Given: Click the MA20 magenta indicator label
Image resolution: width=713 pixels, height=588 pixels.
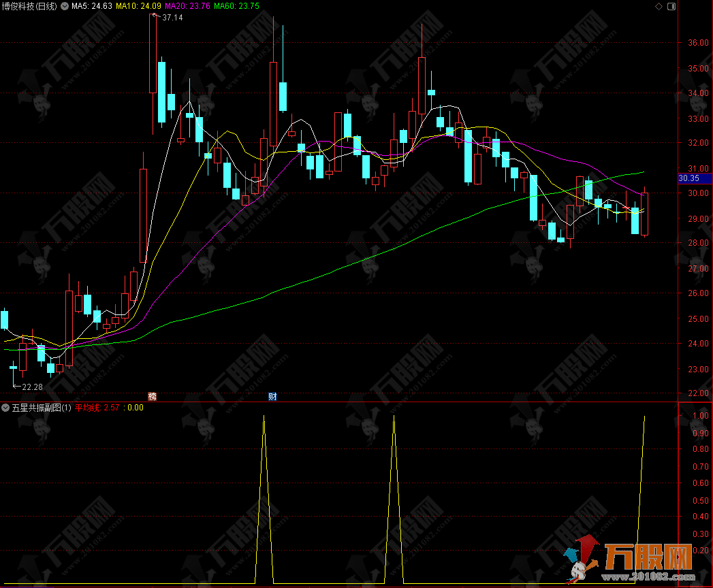Looking at the screenshot, I should click(188, 7).
